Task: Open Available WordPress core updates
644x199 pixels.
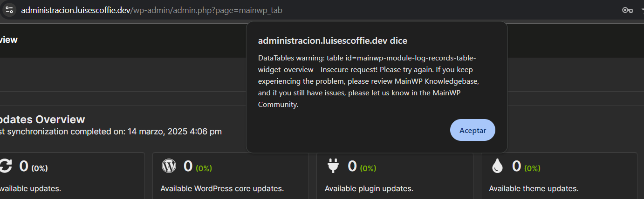Action: pos(222,188)
